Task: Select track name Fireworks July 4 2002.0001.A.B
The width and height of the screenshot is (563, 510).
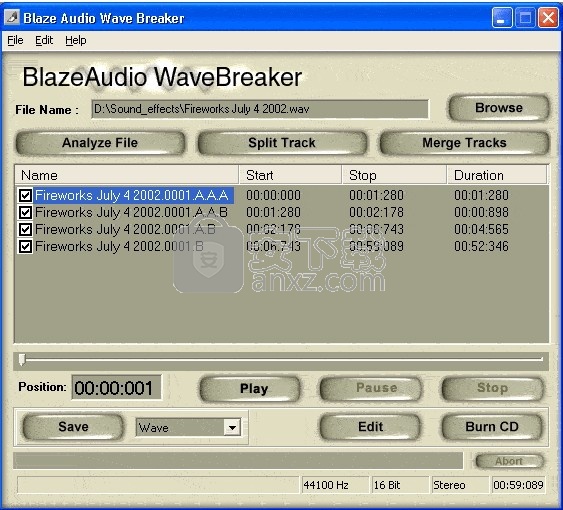Action: tap(125, 230)
